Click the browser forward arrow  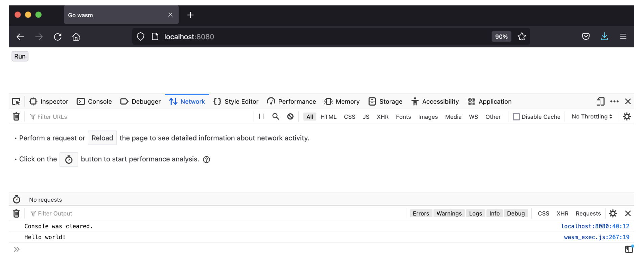[x=39, y=37]
